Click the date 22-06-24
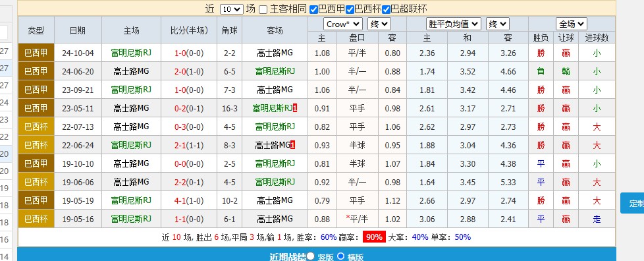This screenshot has height=261, width=644. (x=78, y=146)
